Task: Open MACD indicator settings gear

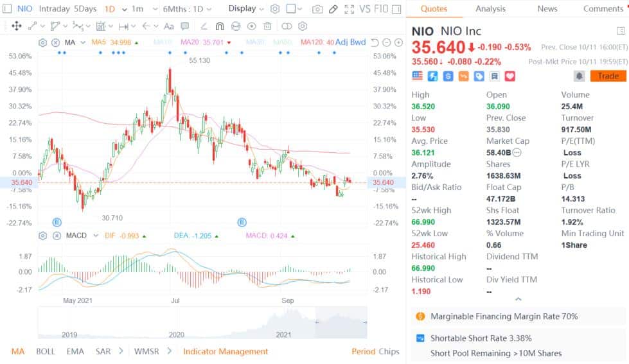Action: [42, 236]
